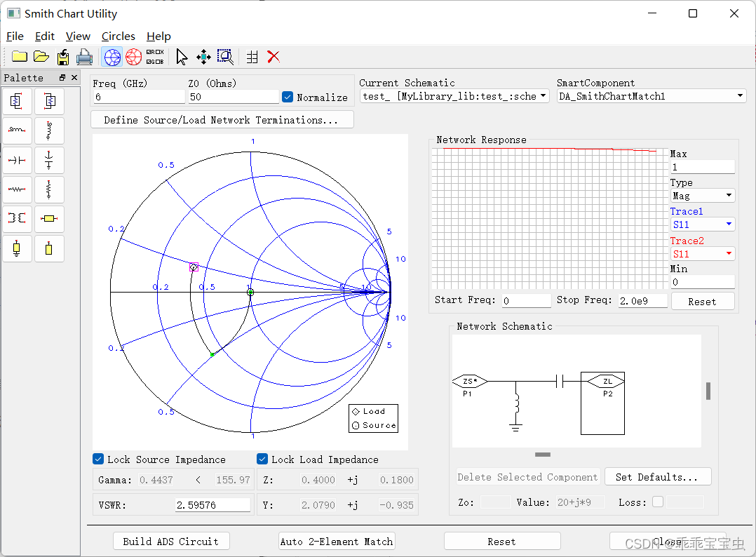Click the bottom Reset button
Viewport: 756px width, 557px height.
502,541
